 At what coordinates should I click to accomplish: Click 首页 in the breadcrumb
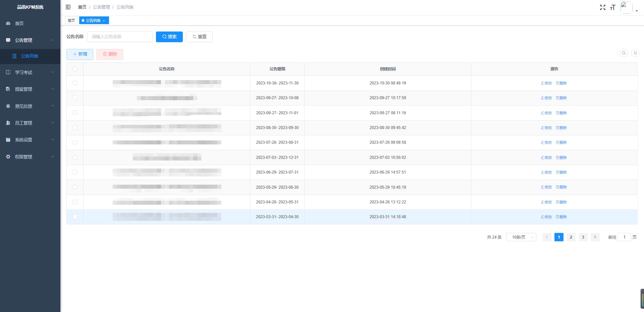(x=82, y=7)
